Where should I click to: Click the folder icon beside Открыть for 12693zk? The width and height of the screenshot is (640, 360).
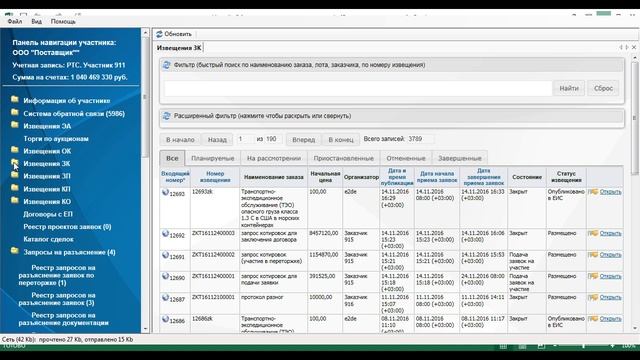point(593,192)
